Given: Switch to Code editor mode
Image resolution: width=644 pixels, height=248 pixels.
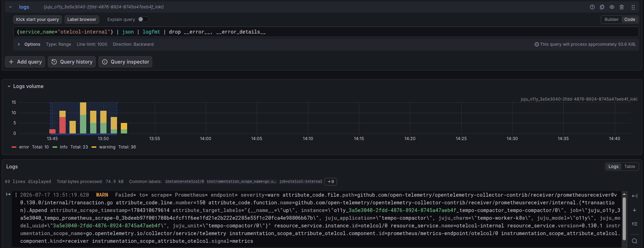Looking at the screenshot, I should (x=630, y=20).
